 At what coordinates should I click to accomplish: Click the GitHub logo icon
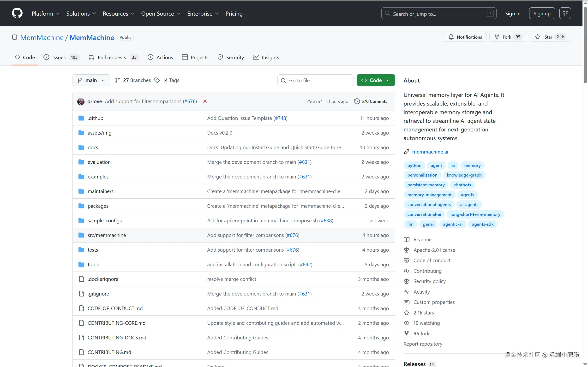point(17,13)
